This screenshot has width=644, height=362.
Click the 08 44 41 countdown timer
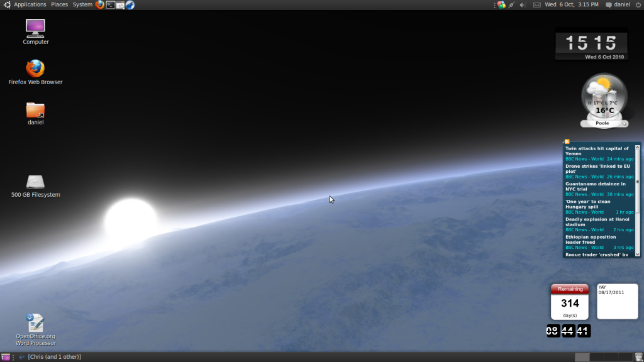coord(569,331)
